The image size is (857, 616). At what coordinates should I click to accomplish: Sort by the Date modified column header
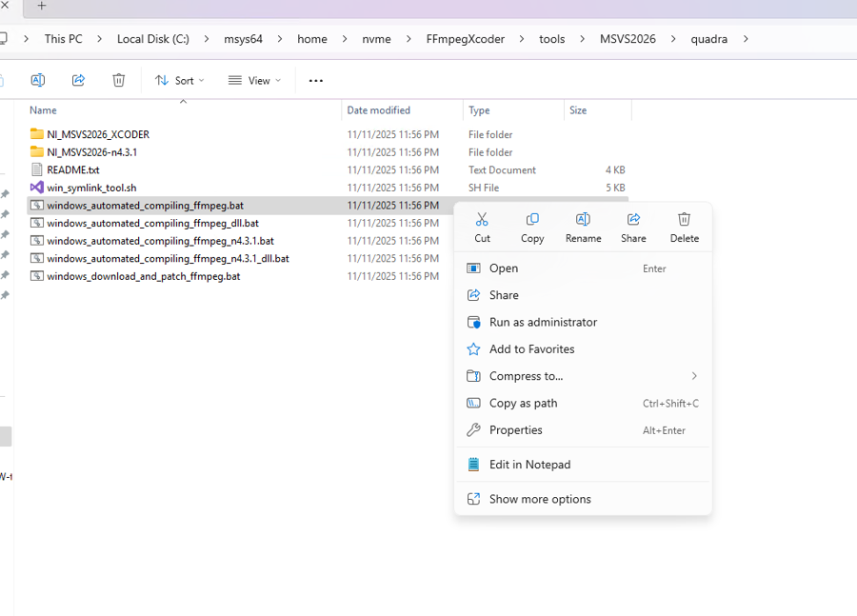click(378, 110)
